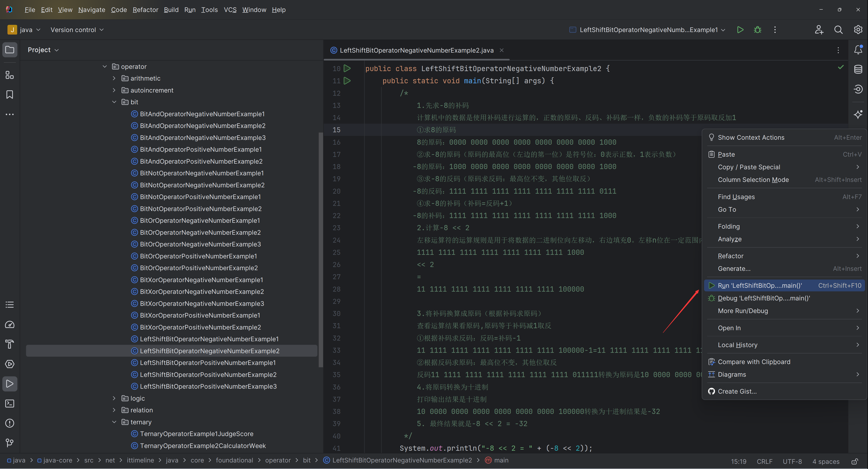The height and width of the screenshot is (469, 868).
Task: Open the run configuration selector dropdown
Action: click(x=647, y=30)
